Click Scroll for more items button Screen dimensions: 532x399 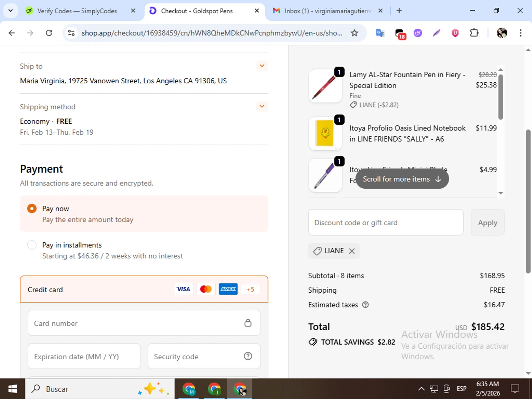click(402, 179)
